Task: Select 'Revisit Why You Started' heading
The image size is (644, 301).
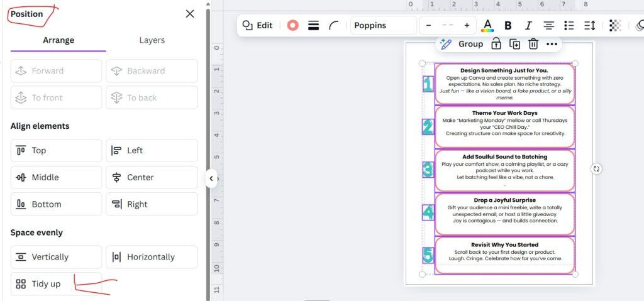Action: pyautogui.click(x=505, y=244)
